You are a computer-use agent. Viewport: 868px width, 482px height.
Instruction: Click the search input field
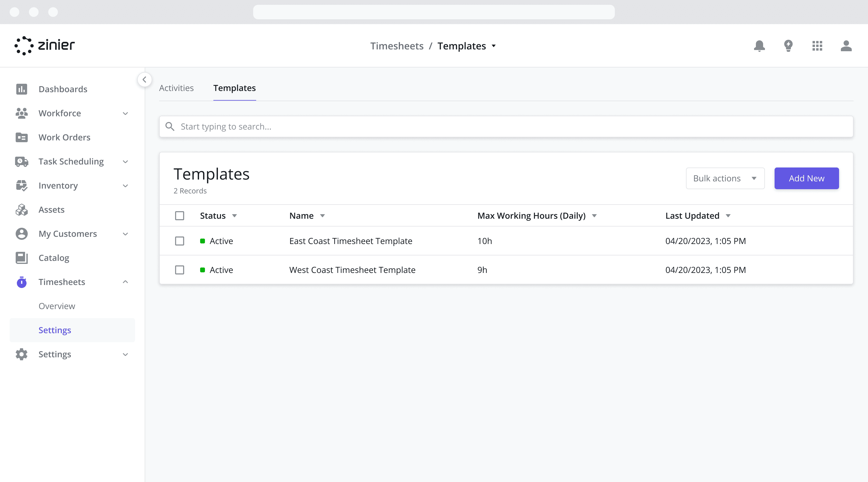[506, 127]
